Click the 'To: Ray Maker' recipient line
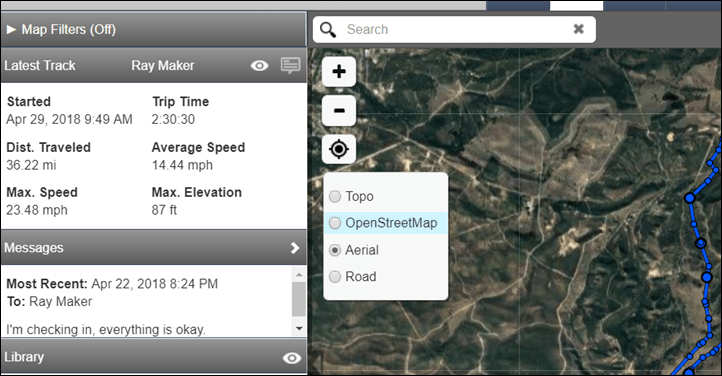The image size is (722, 376). 49,301
